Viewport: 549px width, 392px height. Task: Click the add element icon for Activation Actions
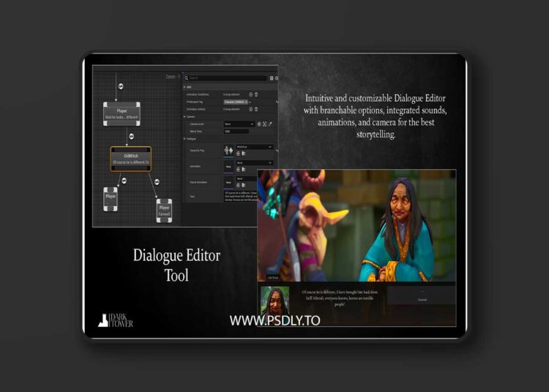point(251,109)
